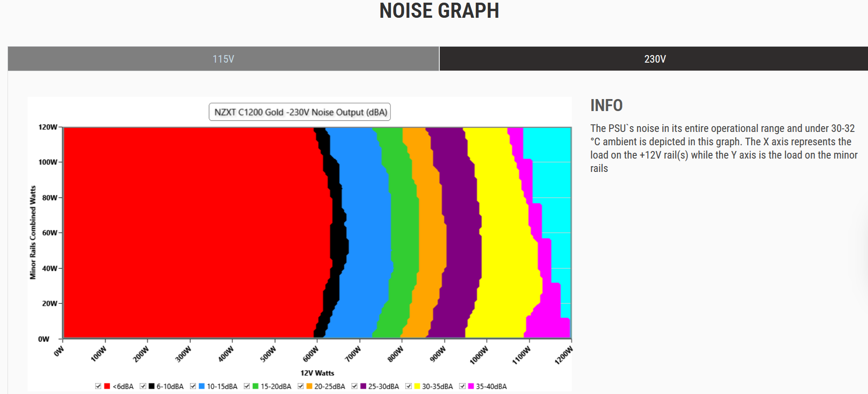The image size is (868, 394).
Task: Uncheck the 20-25dBA checkbox
Action: [x=300, y=386]
